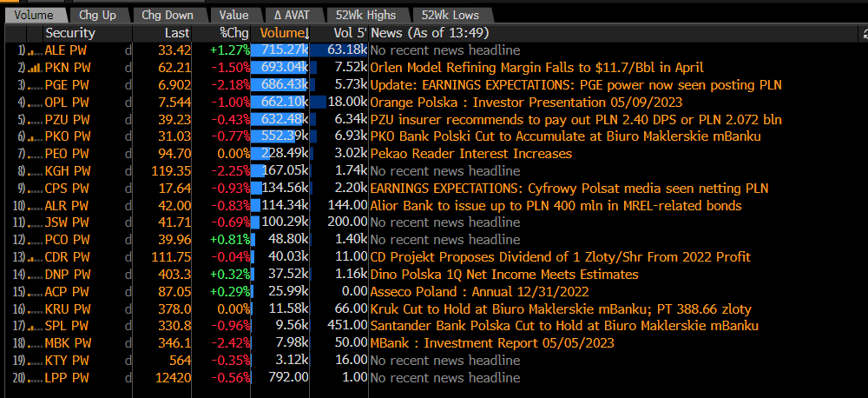Sort by the Vol 5' column header

[x=350, y=33]
